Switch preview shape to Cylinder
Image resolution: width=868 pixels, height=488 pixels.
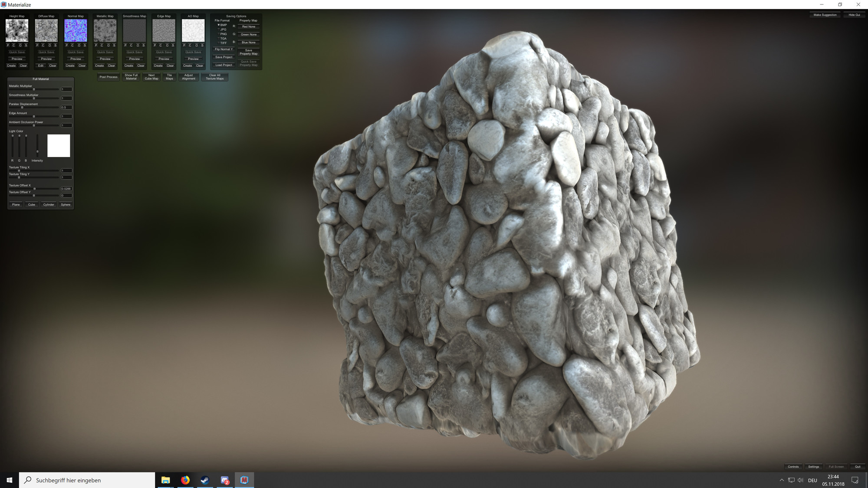click(x=49, y=204)
